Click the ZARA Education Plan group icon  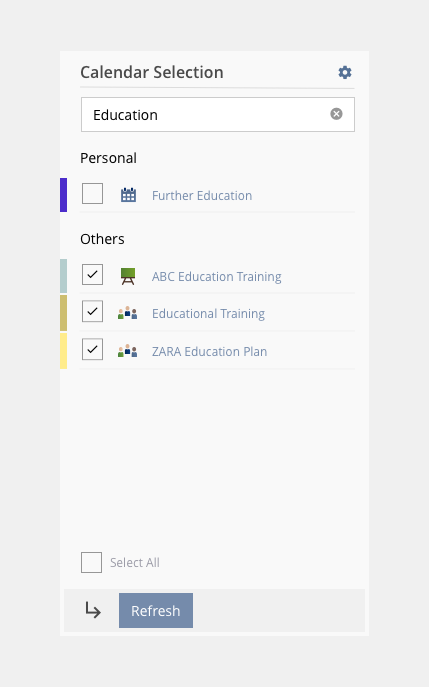click(128, 351)
